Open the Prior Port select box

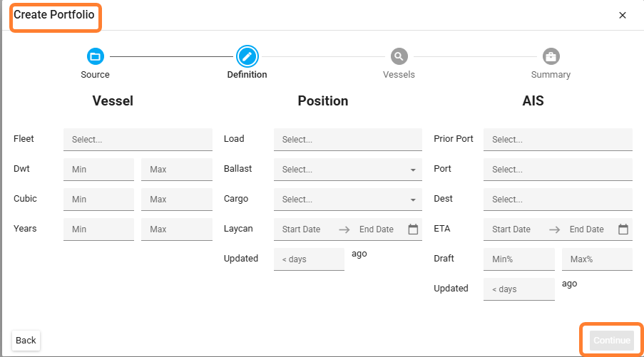(557, 140)
